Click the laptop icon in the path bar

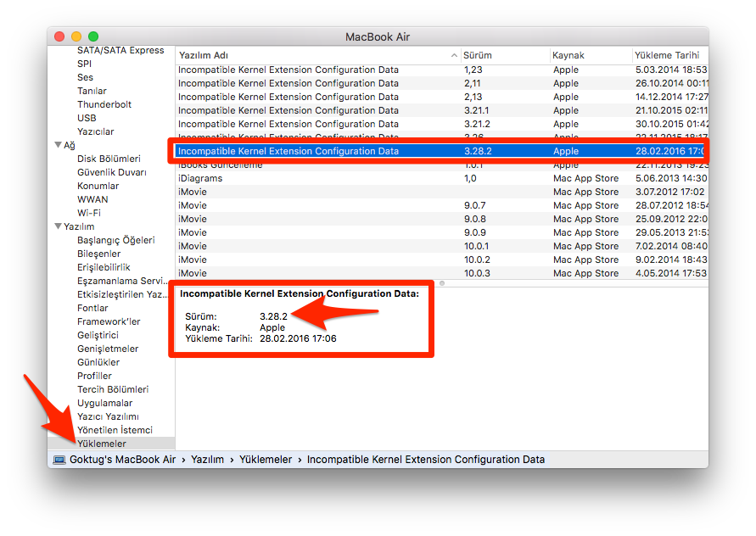pos(59,460)
